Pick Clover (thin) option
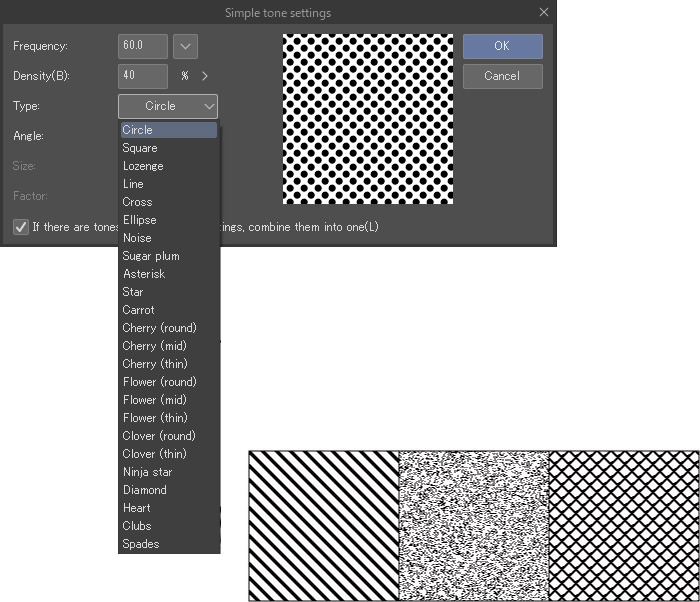This screenshot has width=700, height=602. click(169, 454)
